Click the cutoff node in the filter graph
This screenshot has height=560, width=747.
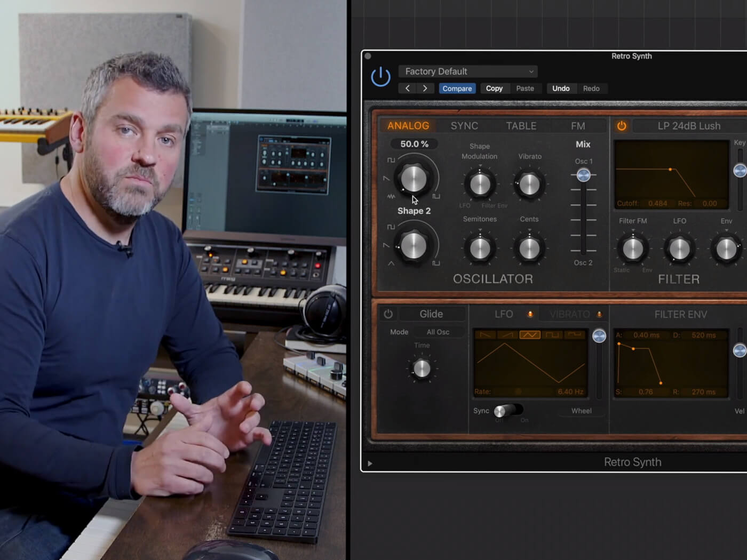671,170
